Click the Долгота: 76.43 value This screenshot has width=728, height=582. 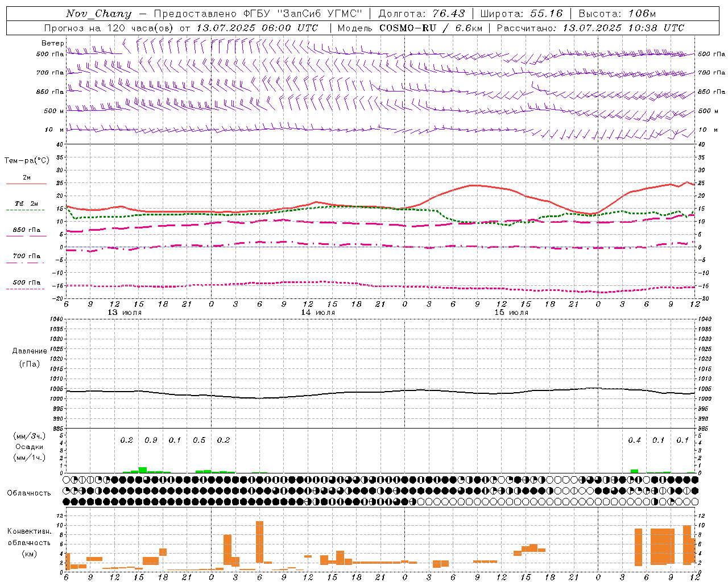click(x=421, y=14)
